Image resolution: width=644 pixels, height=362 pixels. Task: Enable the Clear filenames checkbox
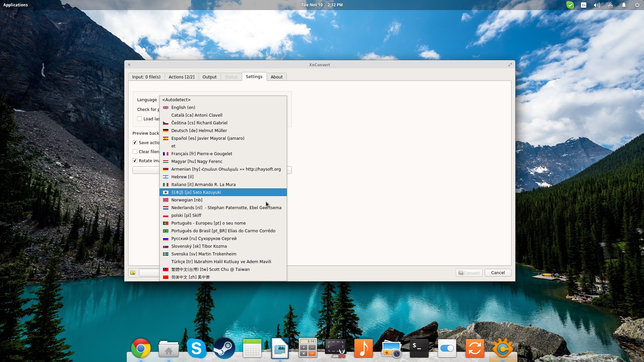tap(135, 152)
